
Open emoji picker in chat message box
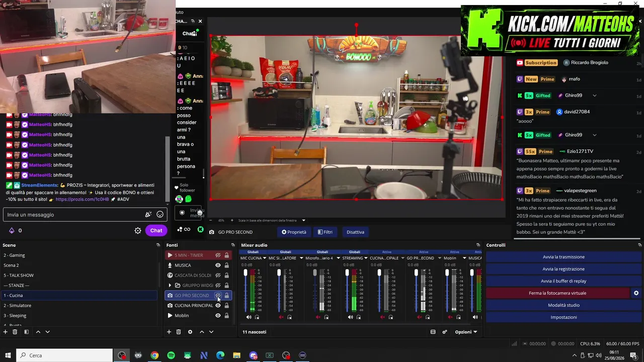pos(160,215)
